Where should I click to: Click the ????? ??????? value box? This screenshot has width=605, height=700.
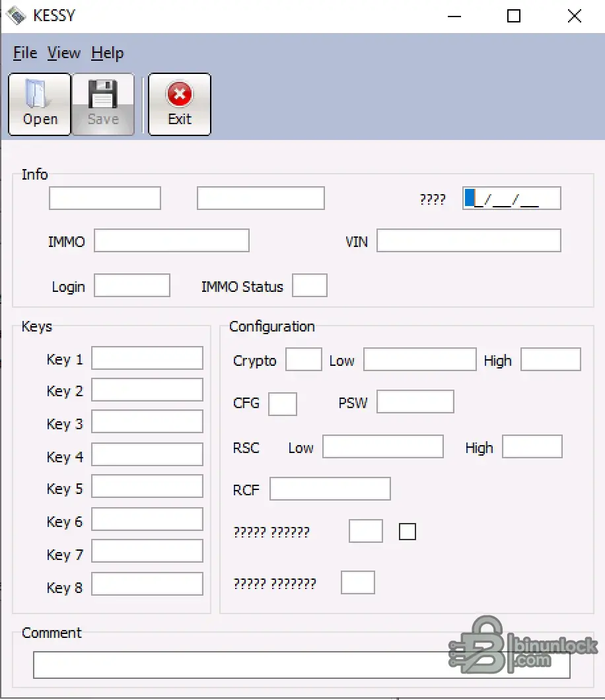click(357, 582)
